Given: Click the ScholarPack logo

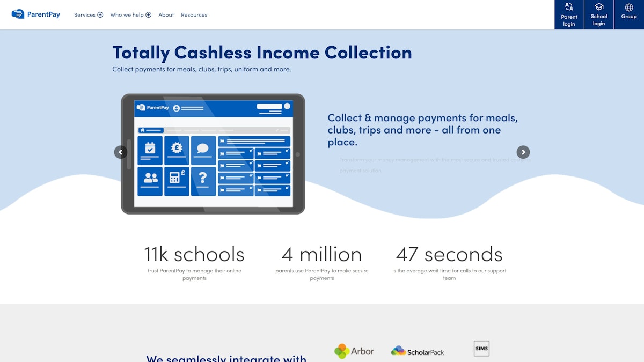Looking at the screenshot, I should tap(418, 351).
